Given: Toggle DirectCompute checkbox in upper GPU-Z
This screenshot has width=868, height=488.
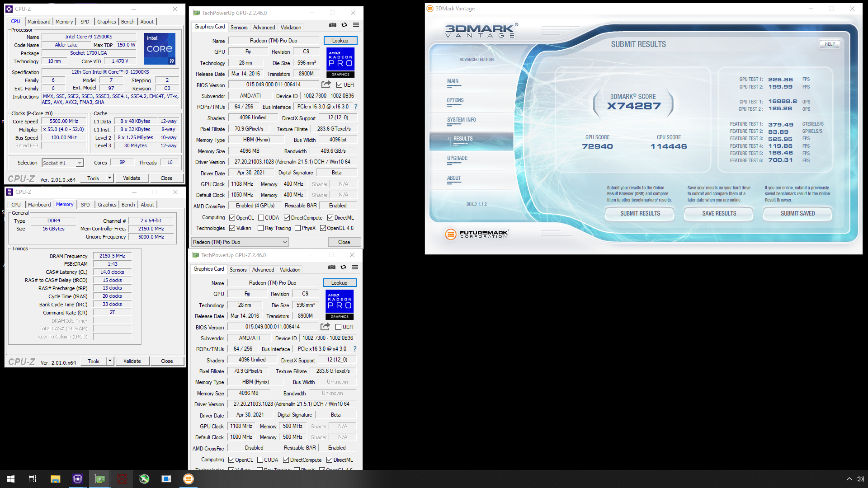Looking at the screenshot, I should pos(287,218).
